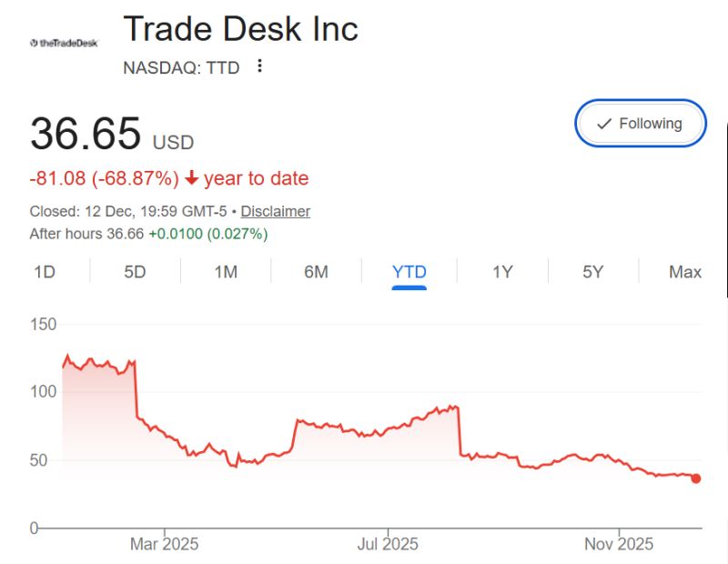The height and width of the screenshot is (564, 728).
Task: Click the checkmark inside the Following button
Action: (x=602, y=123)
